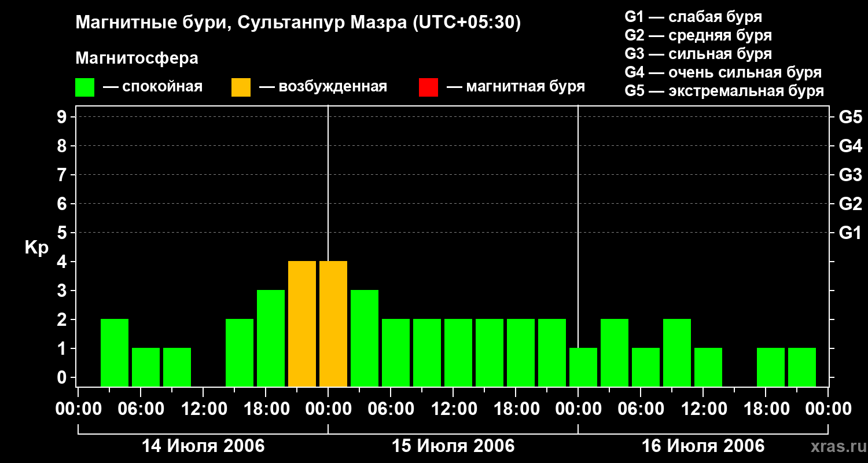The width and height of the screenshot is (868, 463).
Task: Click the 'G3 — сильная буря' description
Action: coord(698,54)
